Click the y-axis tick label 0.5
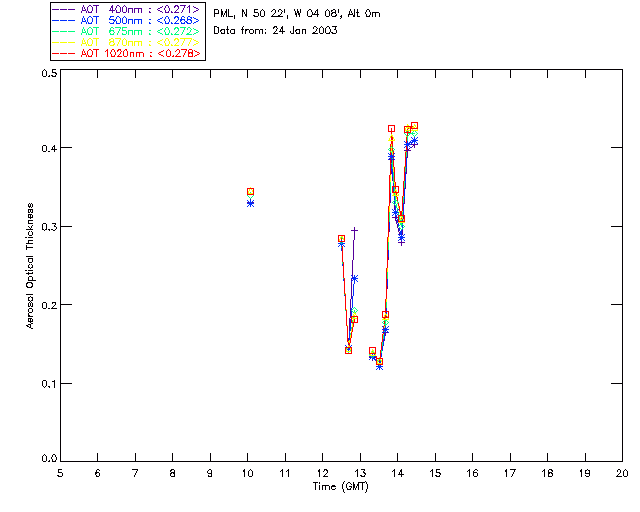 49,73
